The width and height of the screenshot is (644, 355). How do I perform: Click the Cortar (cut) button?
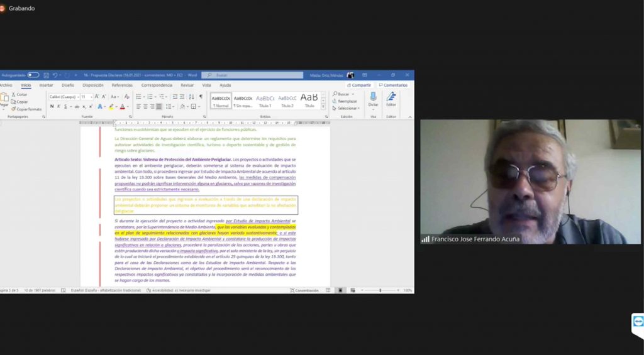(x=19, y=94)
